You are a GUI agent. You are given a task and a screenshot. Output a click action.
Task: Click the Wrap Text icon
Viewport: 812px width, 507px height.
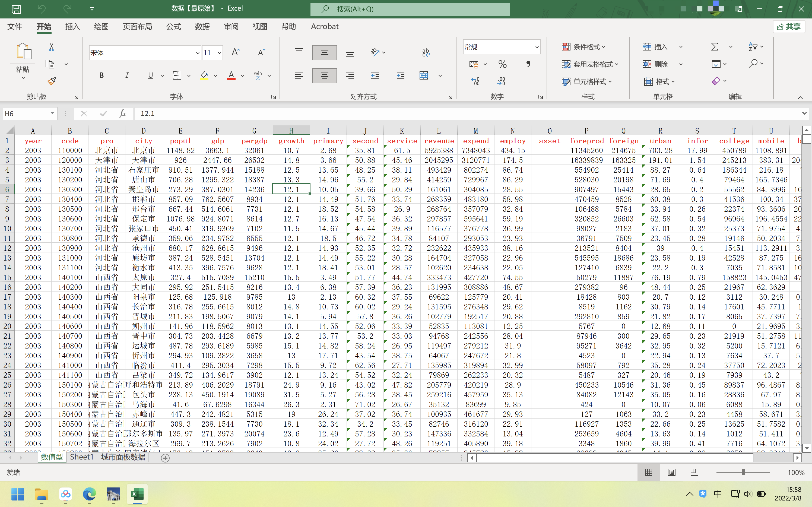tap(426, 52)
